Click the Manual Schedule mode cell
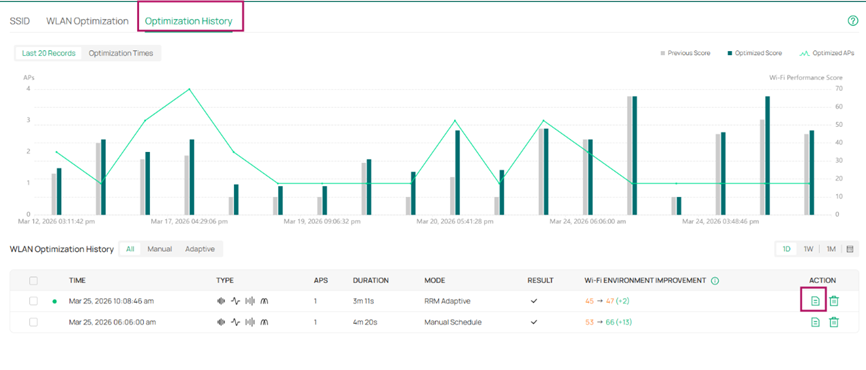Screen dimensions: 866x370 (452, 322)
